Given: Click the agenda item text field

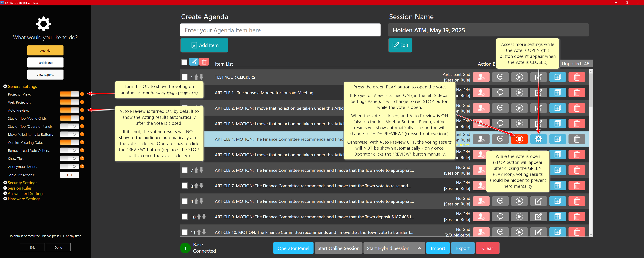Looking at the screenshot, I should (x=280, y=30).
